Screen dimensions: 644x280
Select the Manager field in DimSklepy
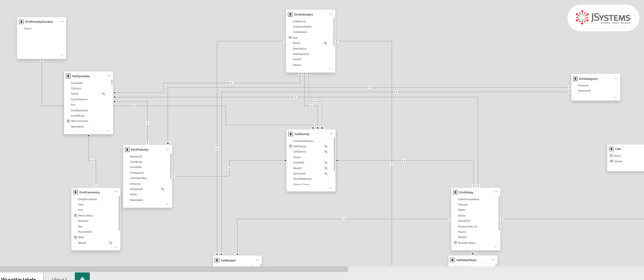463,205
